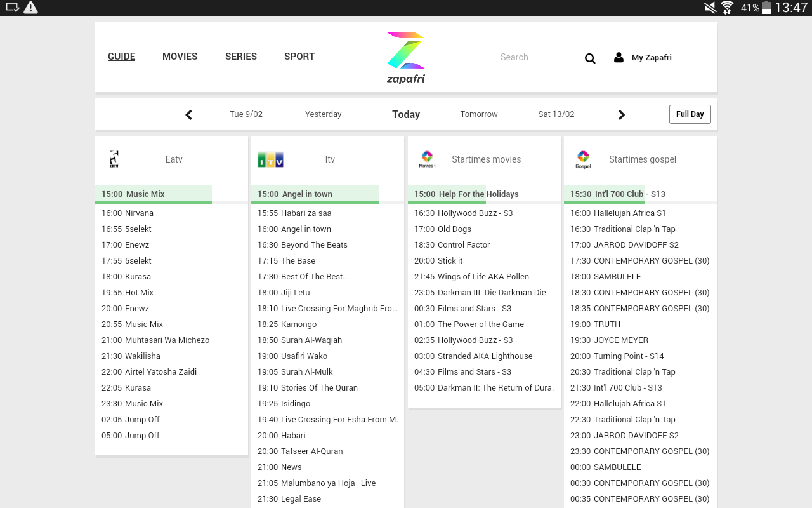Select the Sat 13/02 date tab
This screenshot has width=812, height=508.
[x=556, y=114]
